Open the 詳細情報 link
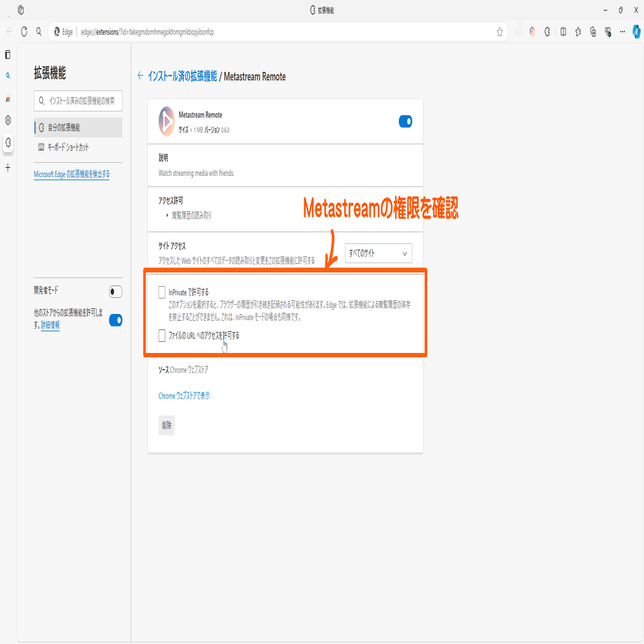The height and width of the screenshot is (644, 644). pyautogui.click(x=50, y=325)
